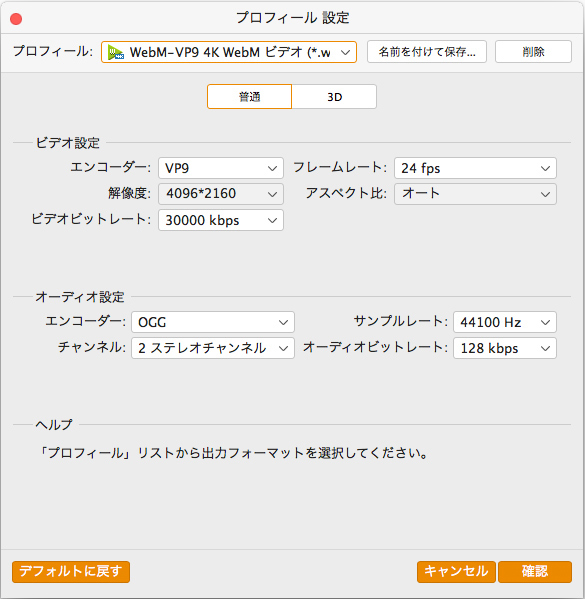The width and height of the screenshot is (585, 599).
Task: Click the オーディオビットレート: label
Action: point(375,347)
